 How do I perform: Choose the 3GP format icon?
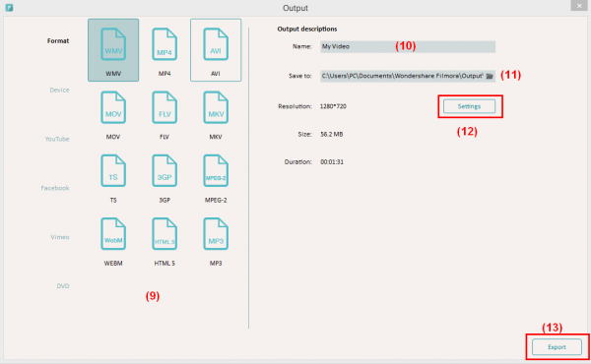point(164,171)
